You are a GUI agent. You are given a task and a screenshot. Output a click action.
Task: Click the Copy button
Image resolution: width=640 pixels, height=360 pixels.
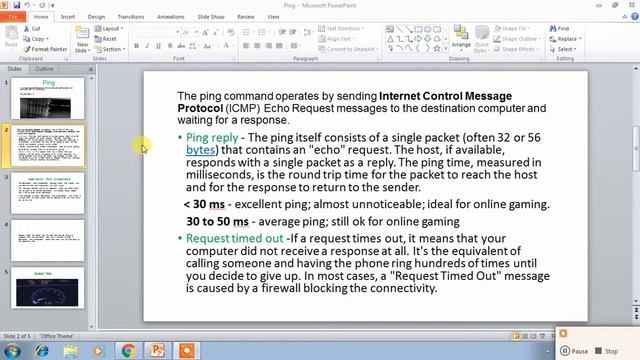point(35,39)
